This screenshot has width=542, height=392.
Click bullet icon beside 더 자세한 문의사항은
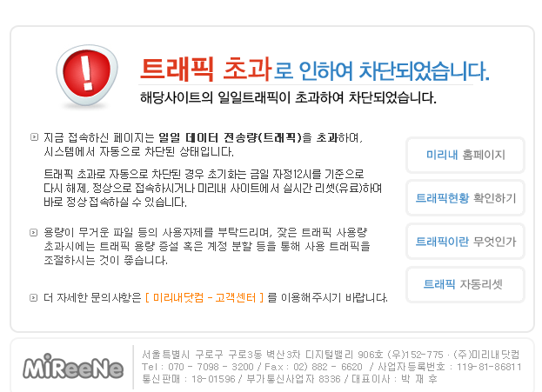pyautogui.click(x=34, y=297)
